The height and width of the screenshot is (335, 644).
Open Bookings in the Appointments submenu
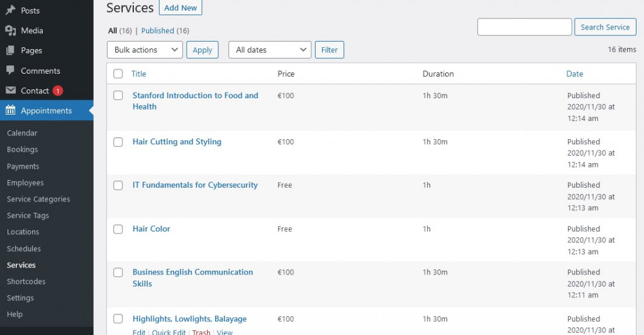coord(22,150)
